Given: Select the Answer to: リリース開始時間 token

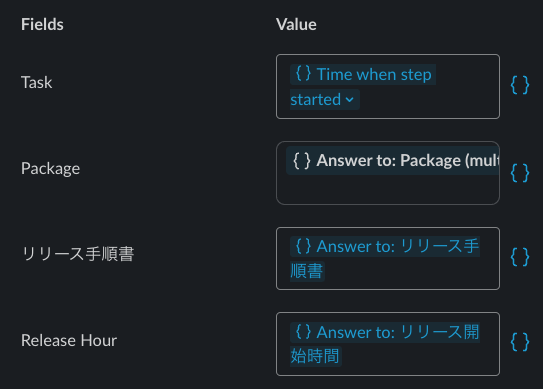Looking at the screenshot, I should point(385,344).
